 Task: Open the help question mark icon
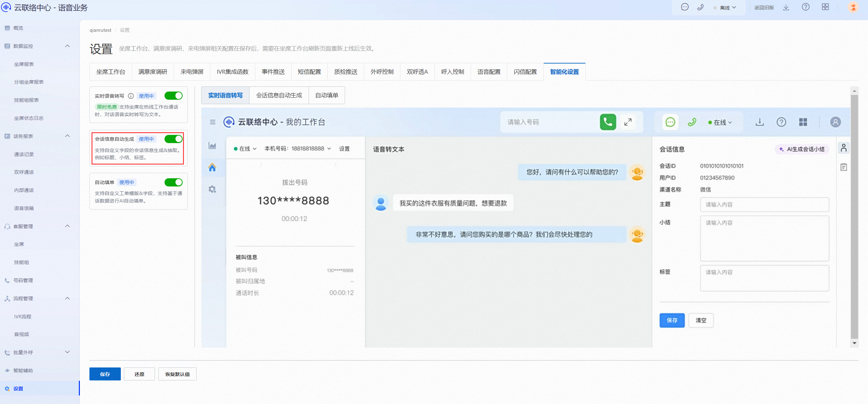click(x=806, y=7)
